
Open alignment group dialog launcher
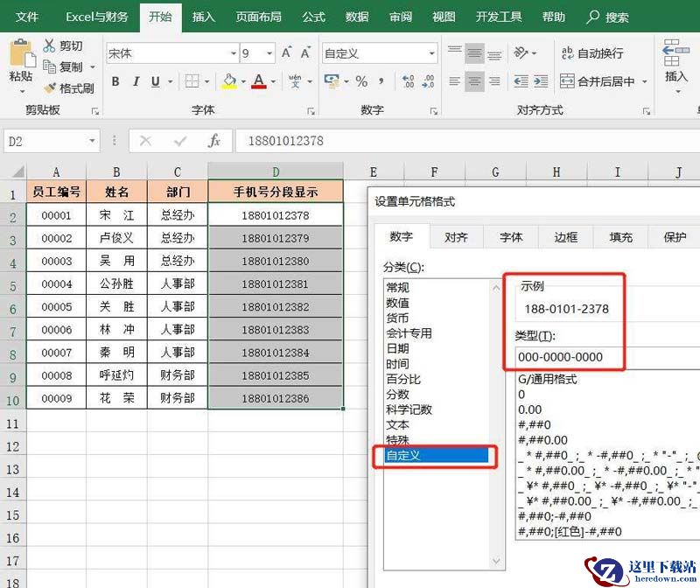pyautogui.click(x=646, y=111)
